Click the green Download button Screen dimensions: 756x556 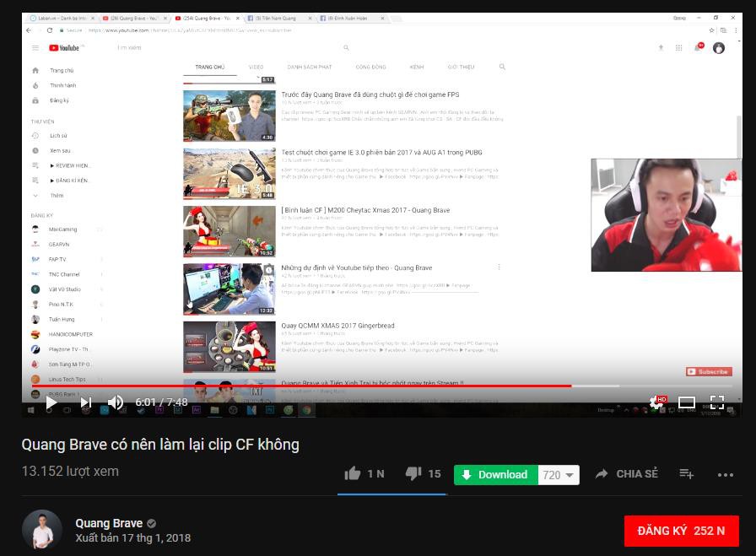495,475
